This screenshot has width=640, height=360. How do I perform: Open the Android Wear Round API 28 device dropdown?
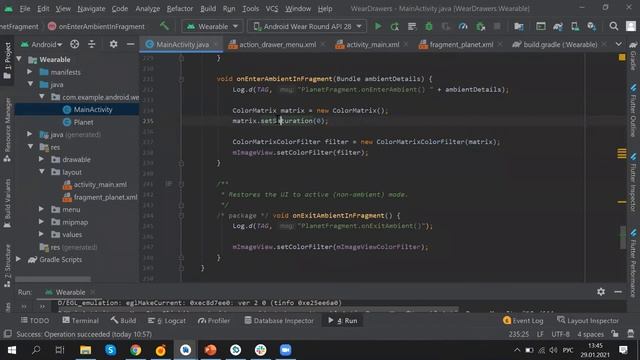307,27
